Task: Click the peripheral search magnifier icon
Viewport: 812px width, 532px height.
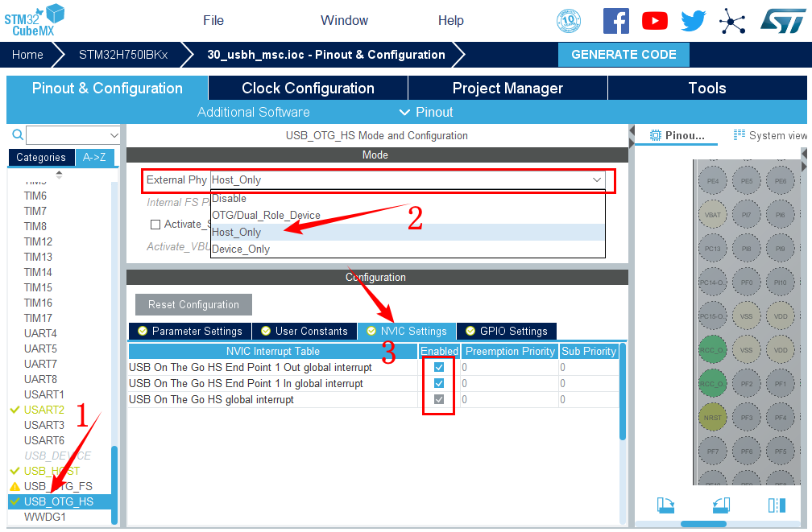Action: point(17,135)
